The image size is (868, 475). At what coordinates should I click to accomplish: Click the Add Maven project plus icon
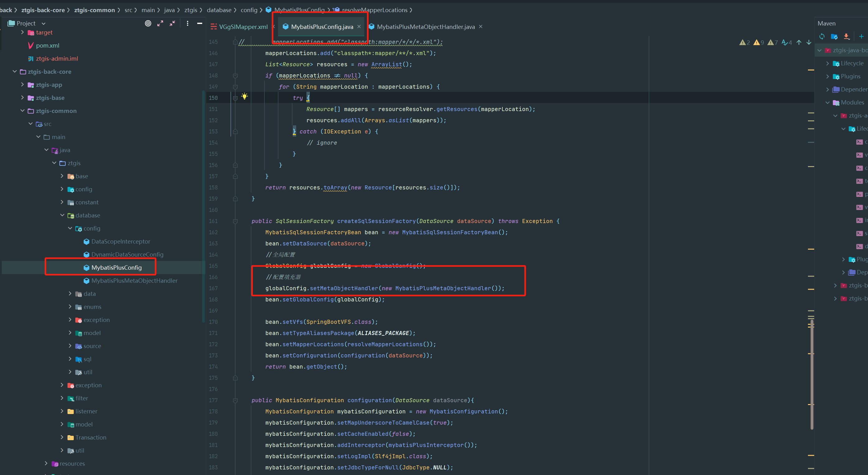861,36
